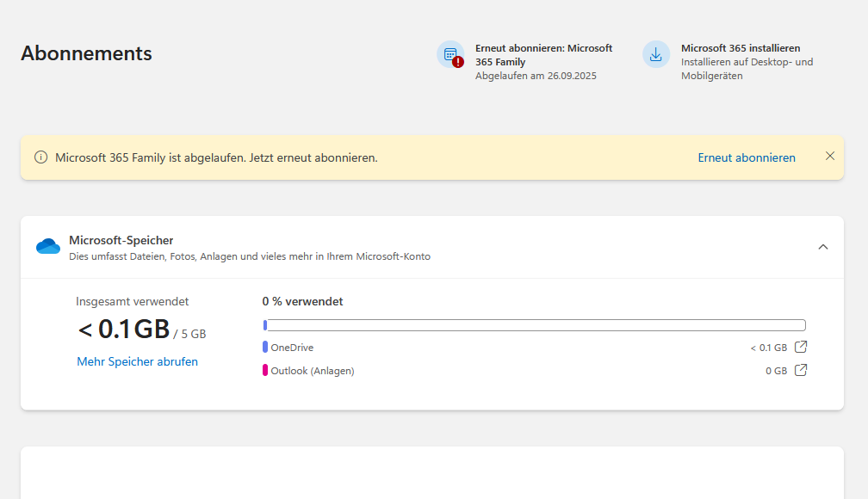This screenshot has width=868, height=499.
Task: Click 'Abgelaufen am 26.09.2025' text
Action: 536,76
